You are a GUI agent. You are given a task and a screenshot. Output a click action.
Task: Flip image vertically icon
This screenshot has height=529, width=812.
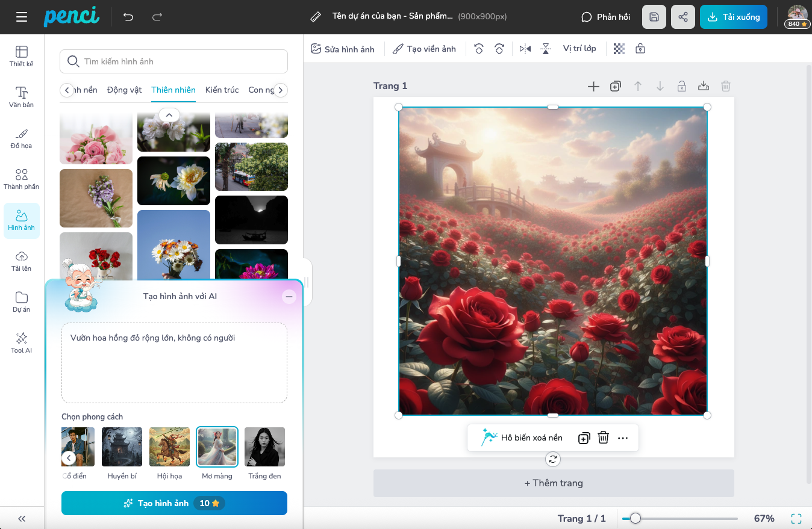click(546, 49)
